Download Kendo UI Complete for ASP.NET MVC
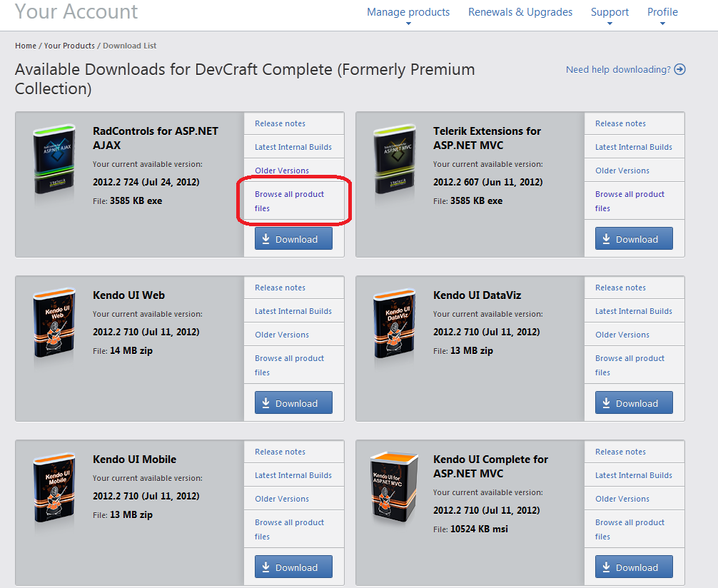Image resolution: width=718 pixels, height=588 pixels. [634, 567]
